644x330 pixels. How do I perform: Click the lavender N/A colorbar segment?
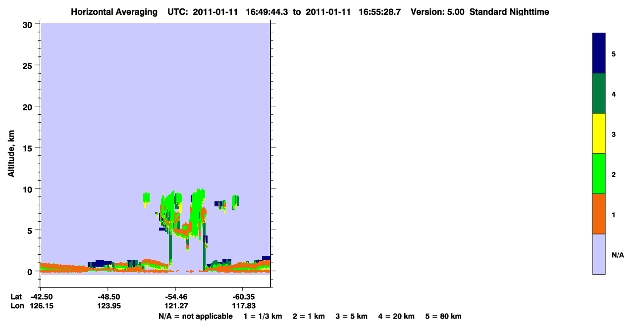click(x=599, y=254)
